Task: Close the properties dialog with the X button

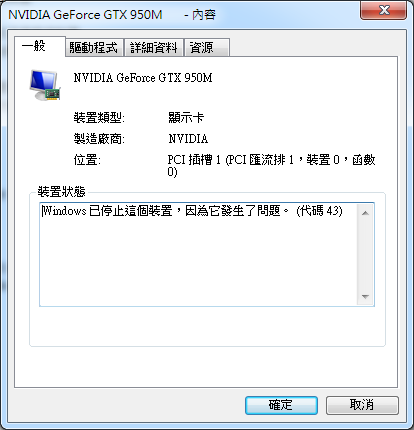Action: tap(383, 10)
